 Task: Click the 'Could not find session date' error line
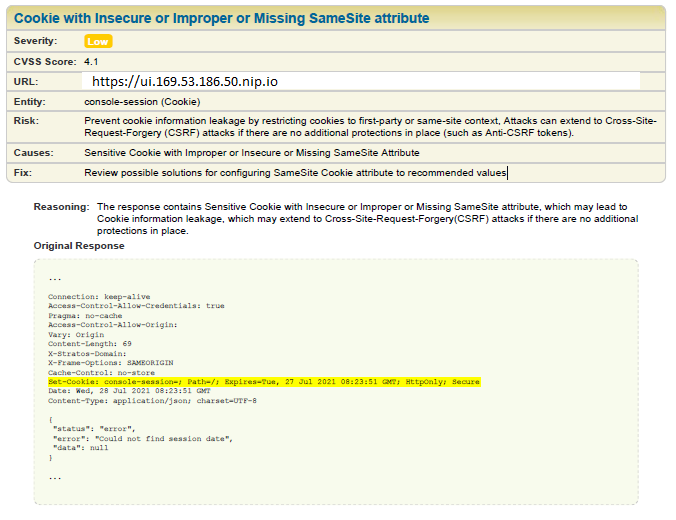[x=143, y=439]
